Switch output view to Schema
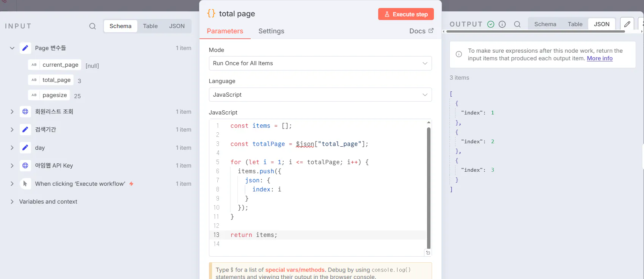This screenshot has width=644, height=279. [x=545, y=24]
